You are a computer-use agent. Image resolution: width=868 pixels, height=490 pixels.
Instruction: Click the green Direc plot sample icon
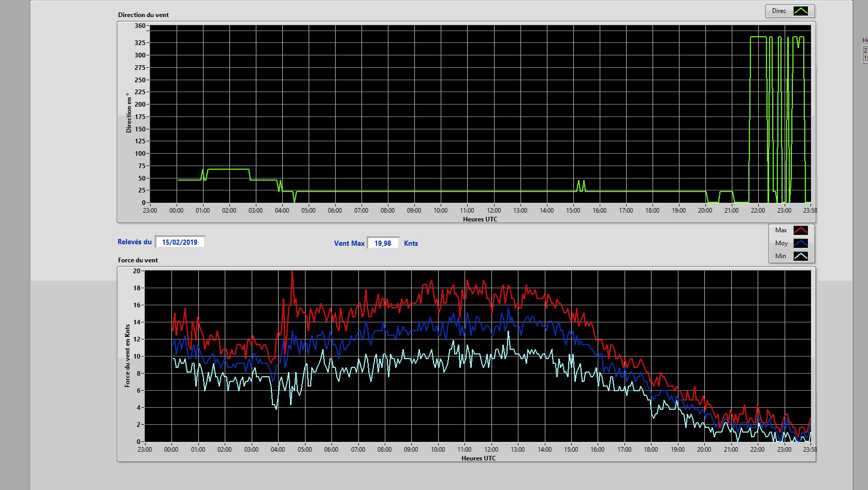tap(801, 11)
